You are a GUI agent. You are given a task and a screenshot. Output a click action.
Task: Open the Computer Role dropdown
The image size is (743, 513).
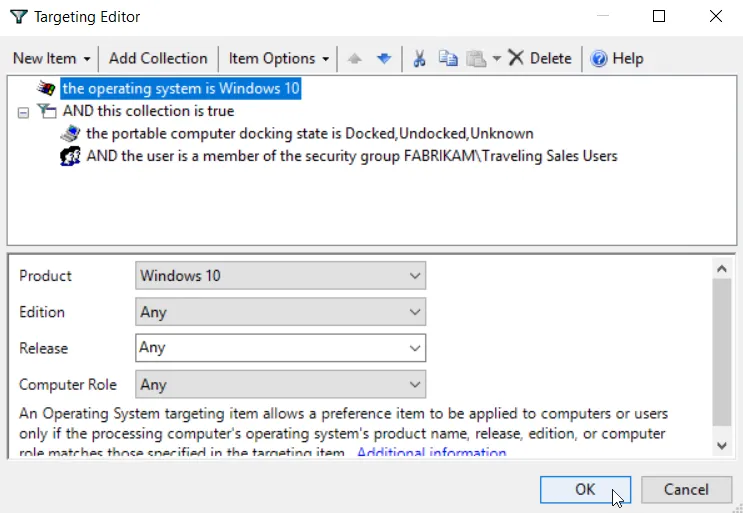pos(281,385)
